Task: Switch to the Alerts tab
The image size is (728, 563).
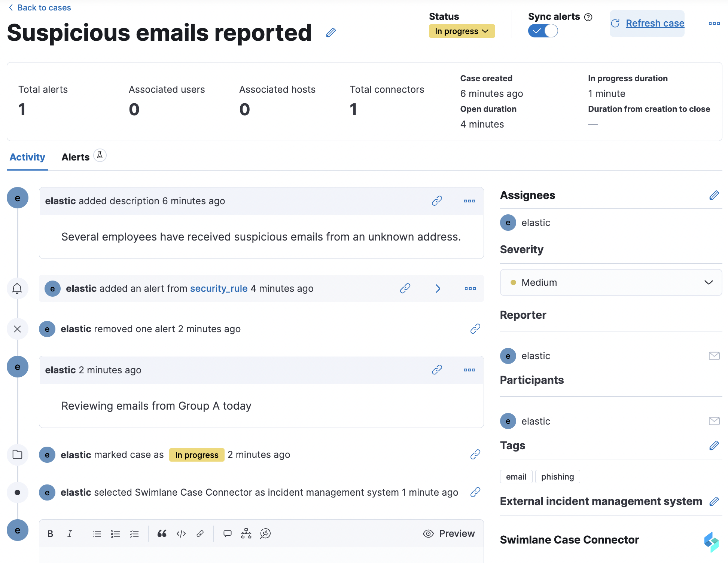Action: click(76, 157)
